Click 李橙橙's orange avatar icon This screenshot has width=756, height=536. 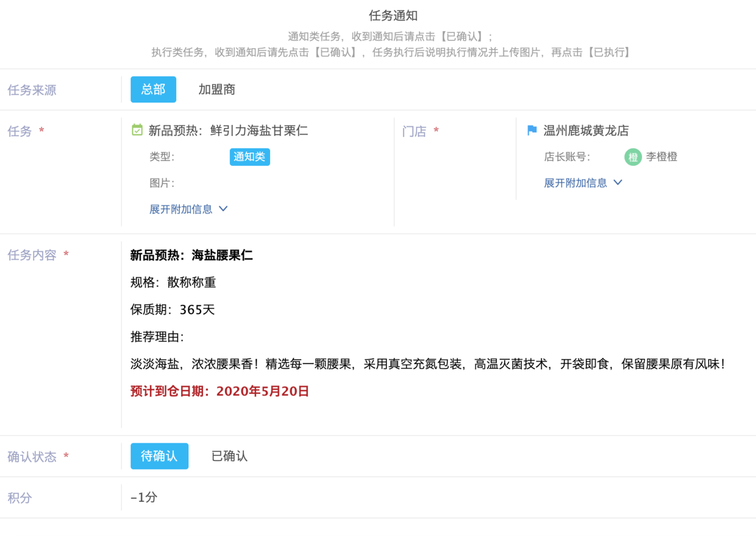(633, 157)
